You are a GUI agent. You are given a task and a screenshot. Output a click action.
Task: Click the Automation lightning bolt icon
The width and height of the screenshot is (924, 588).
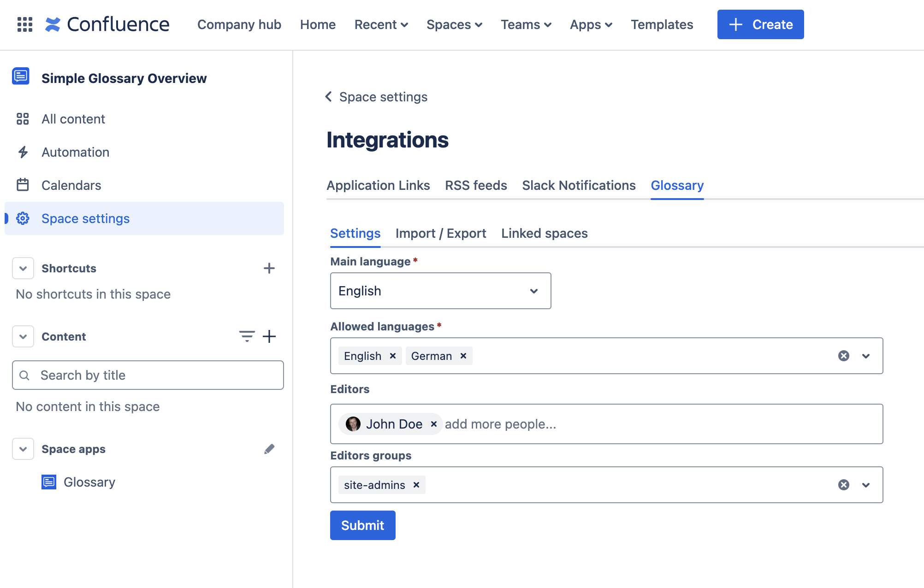pyautogui.click(x=22, y=152)
